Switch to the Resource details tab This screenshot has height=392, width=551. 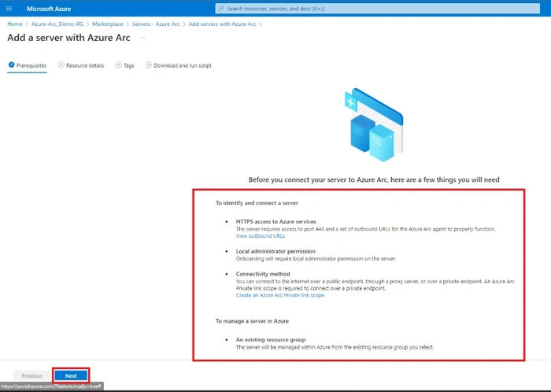[x=81, y=65]
